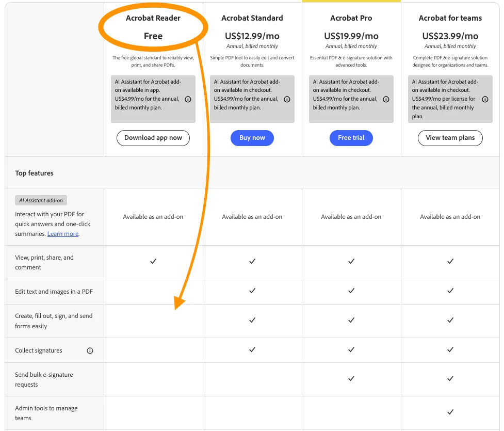The width and height of the screenshot is (504, 431).
Task: Start the Acrobat Pro Free trial
Action: (351, 138)
